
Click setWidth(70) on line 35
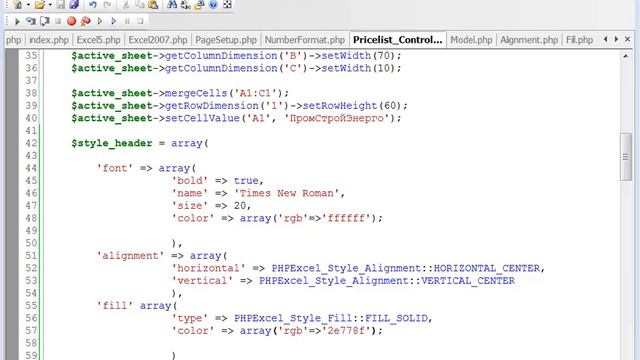coord(358,56)
